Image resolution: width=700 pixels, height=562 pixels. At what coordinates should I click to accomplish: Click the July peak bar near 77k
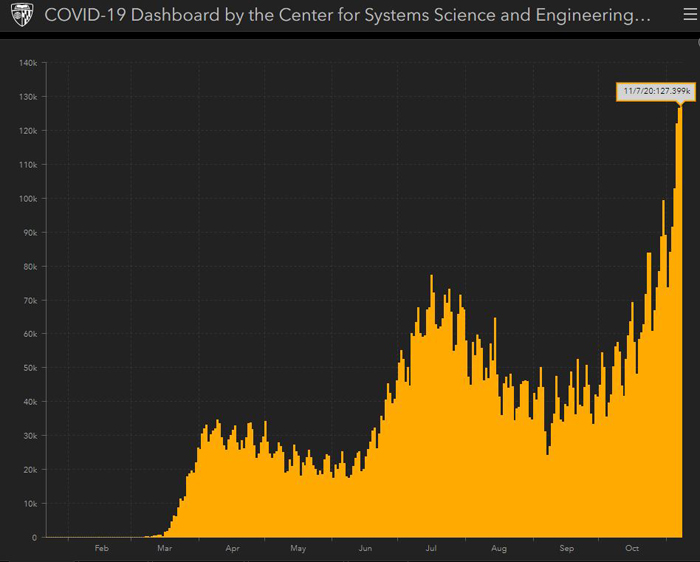pos(432,406)
